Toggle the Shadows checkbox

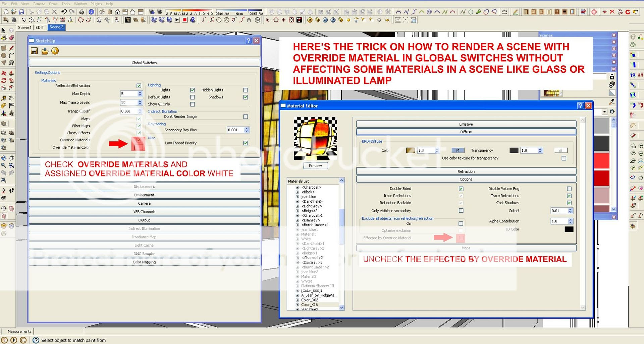tap(246, 97)
